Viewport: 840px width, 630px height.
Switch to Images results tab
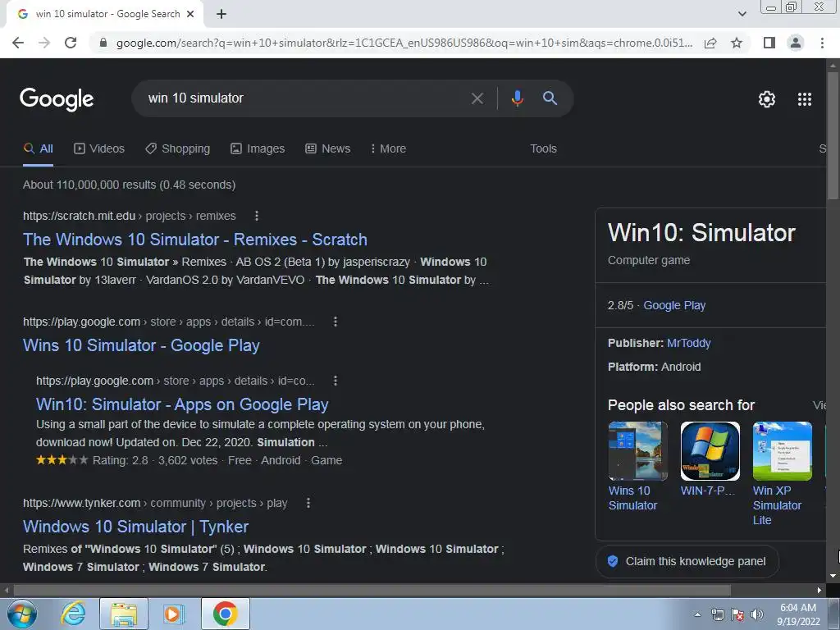tap(258, 149)
